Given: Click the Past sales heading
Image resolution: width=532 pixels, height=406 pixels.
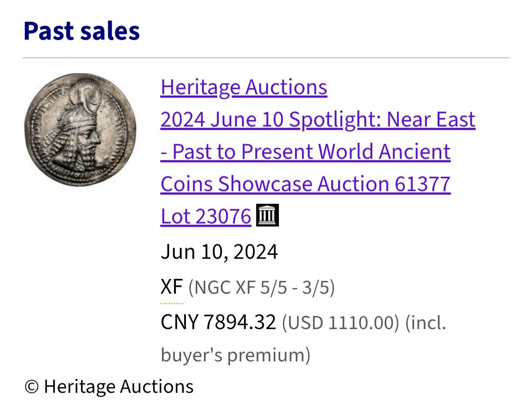Looking at the screenshot, I should [82, 30].
